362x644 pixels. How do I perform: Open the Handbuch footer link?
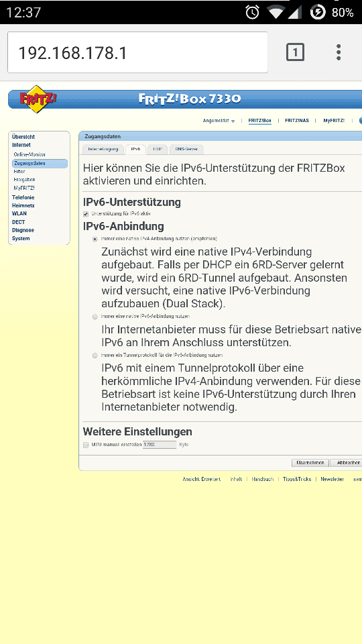click(262, 479)
